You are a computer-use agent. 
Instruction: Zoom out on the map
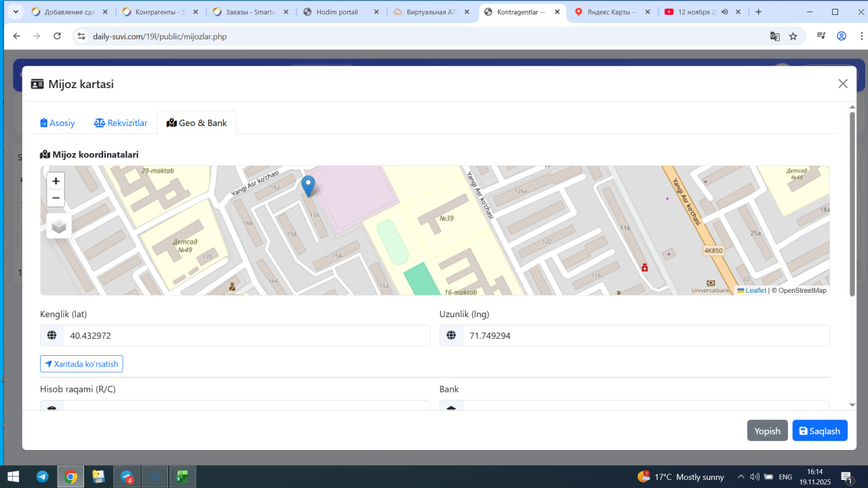[56, 198]
